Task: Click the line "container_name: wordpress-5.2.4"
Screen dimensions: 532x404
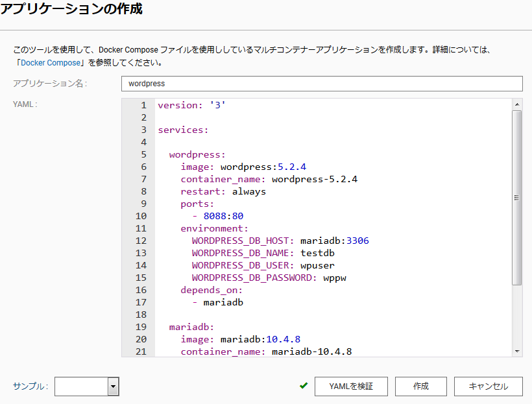Action: click(x=269, y=179)
